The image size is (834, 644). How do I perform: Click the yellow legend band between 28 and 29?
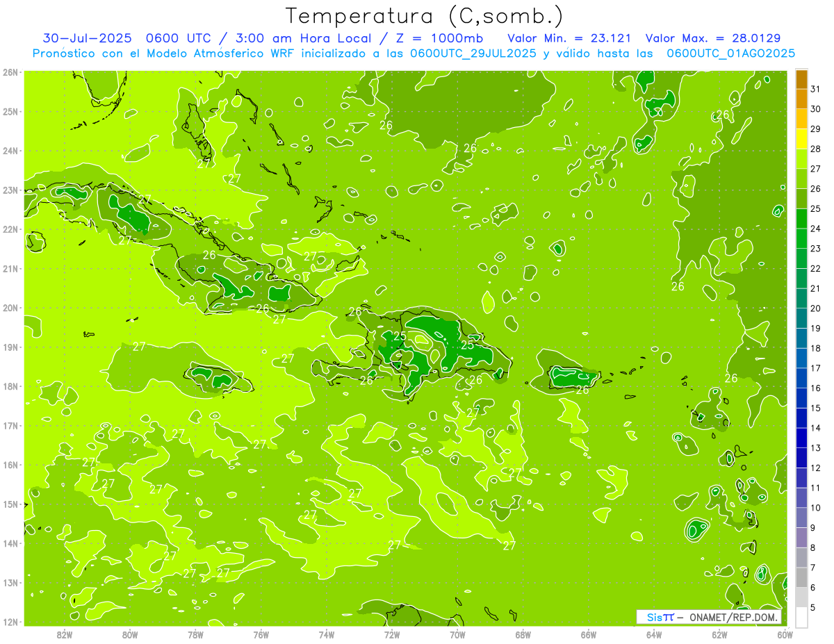click(801, 138)
